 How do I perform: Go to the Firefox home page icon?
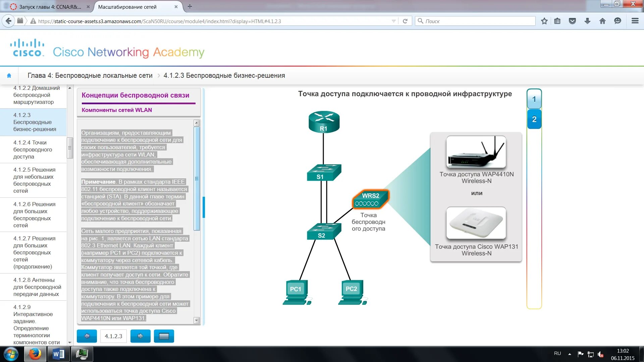pos(602,21)
